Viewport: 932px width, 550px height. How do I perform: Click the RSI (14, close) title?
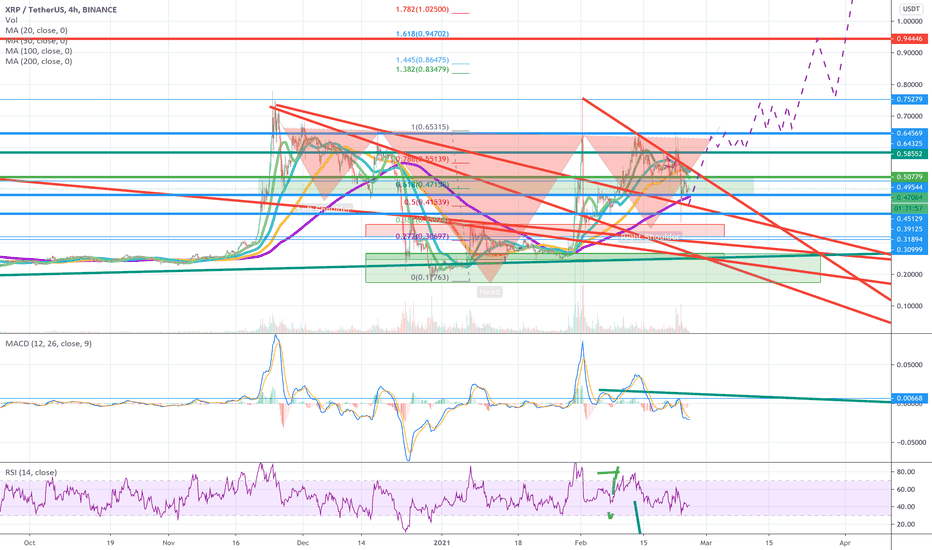[x=32, y=473]
